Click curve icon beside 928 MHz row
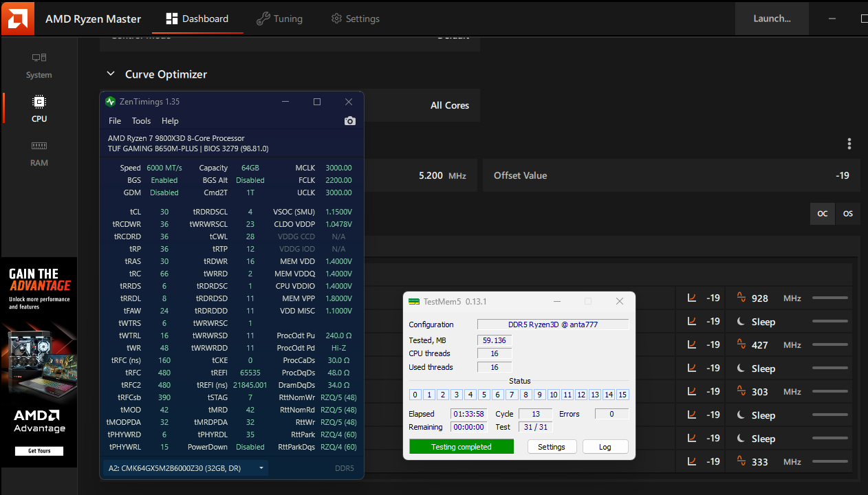The height and width of the screenshot is (495, 868). (x=692, y=298)
